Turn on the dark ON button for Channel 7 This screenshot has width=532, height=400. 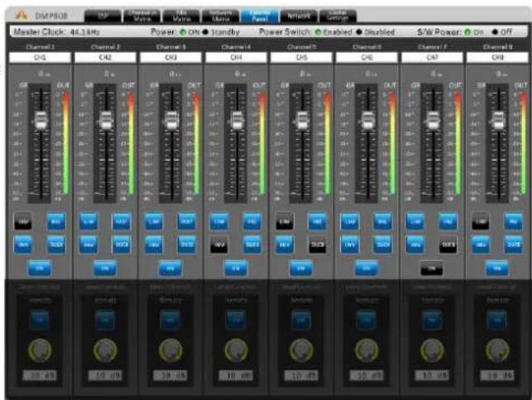pyautogui.click(x=432, y=268)
